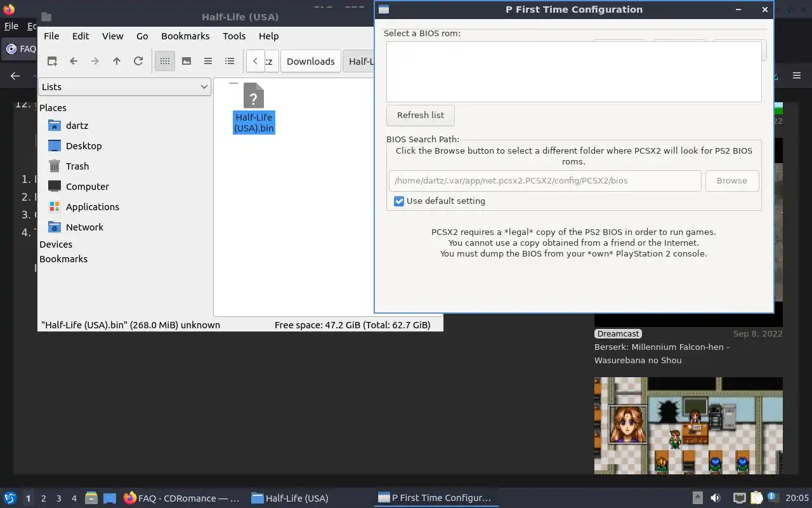Open Bookmarks menu in file manager
This screenshot has width=812, height=508.
[185, 36]
